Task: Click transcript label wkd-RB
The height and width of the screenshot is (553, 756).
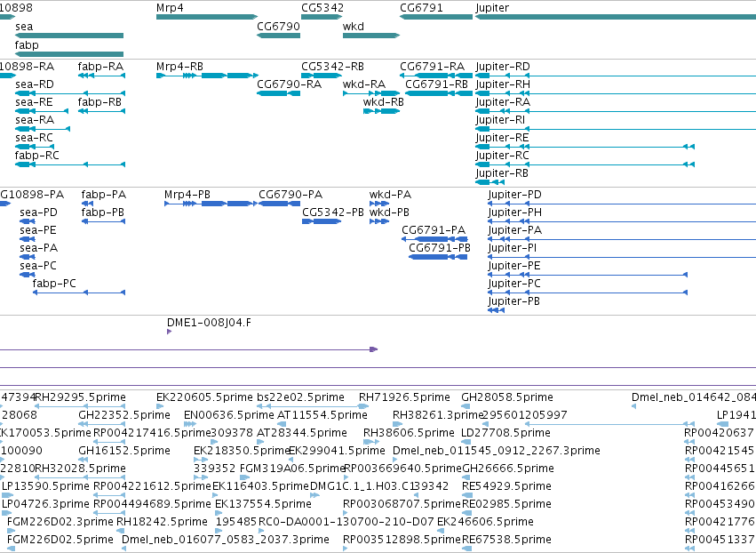Action: [x=384, y=102]
